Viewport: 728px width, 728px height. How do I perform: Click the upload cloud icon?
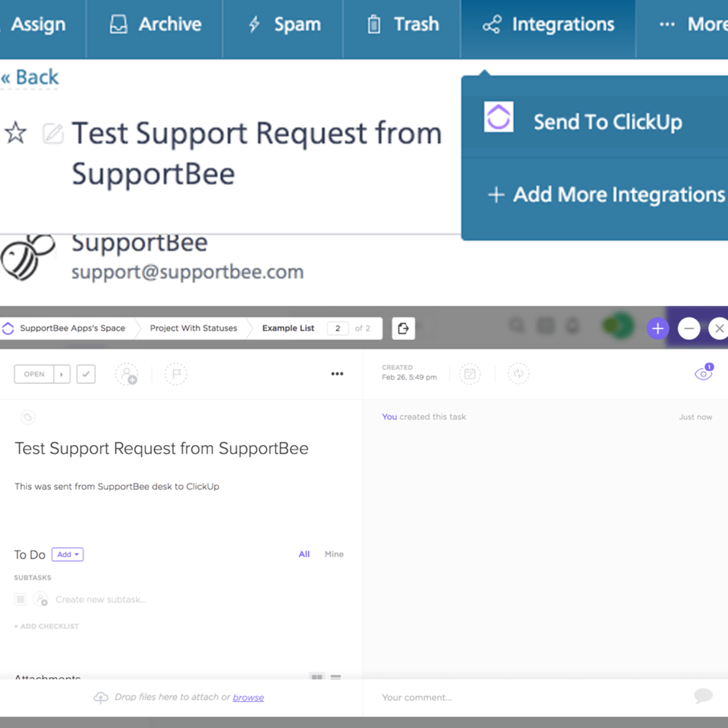point(101,698)
